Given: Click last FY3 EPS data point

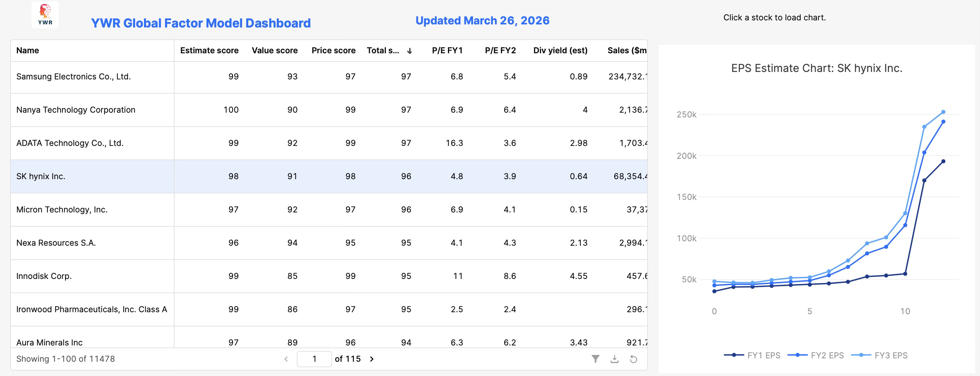Looking at the screenshot, I should [x=943, y=112].
